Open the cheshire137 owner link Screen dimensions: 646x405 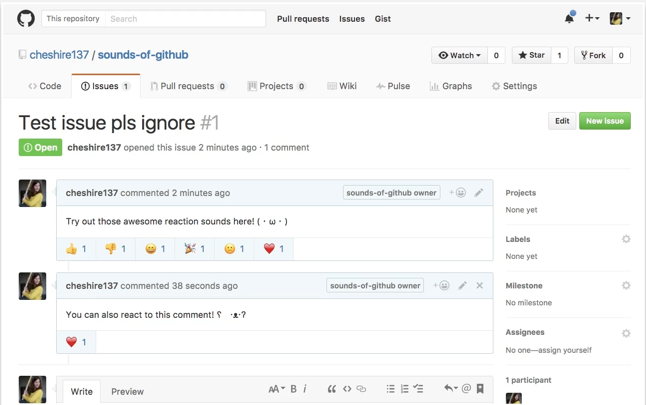point(59,55)
